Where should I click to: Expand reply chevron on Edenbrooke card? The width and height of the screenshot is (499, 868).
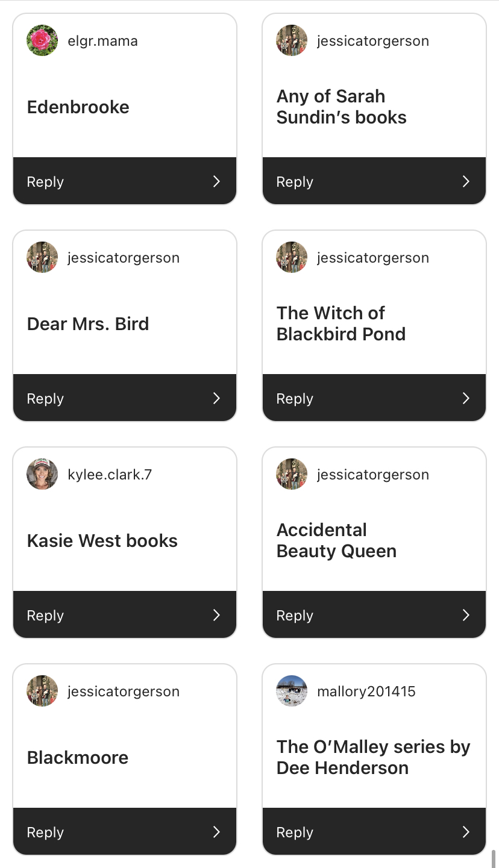coord(216,181)
